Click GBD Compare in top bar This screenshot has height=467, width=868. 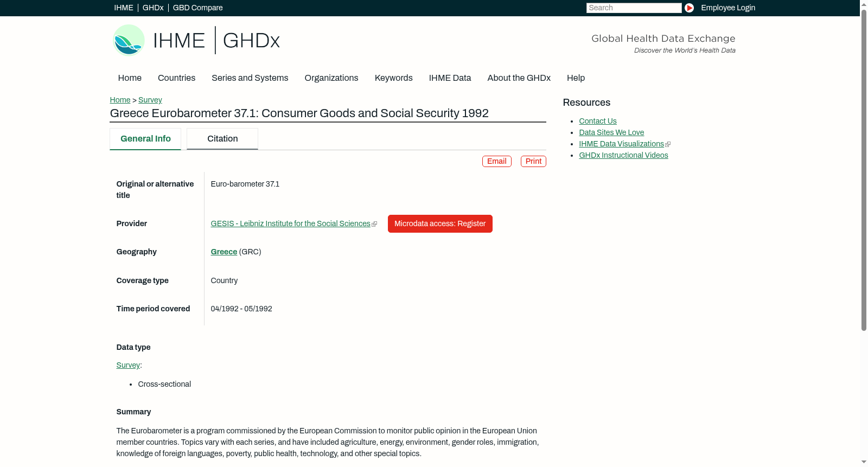[x=198, y=8]
